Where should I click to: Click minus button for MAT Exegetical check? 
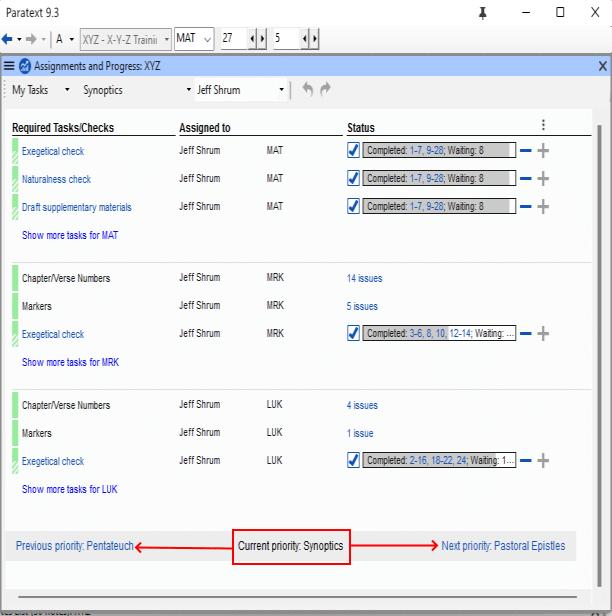pos(526,150)
